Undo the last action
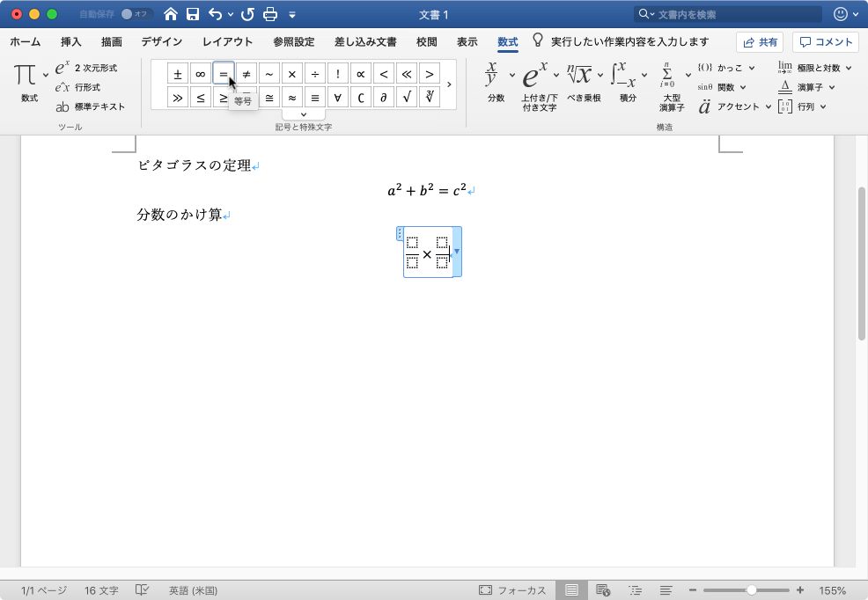Image resolution: width=868 pixels, height=600 pixels. 216,14
